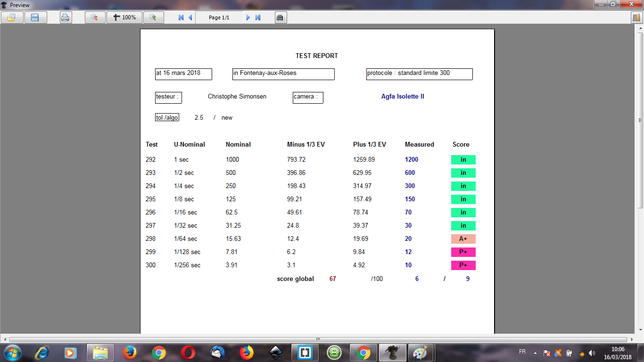Viewport: 644px width, 362px height.
Task: Switch to the Preview app taskbar button
Action: click(392, 352)
